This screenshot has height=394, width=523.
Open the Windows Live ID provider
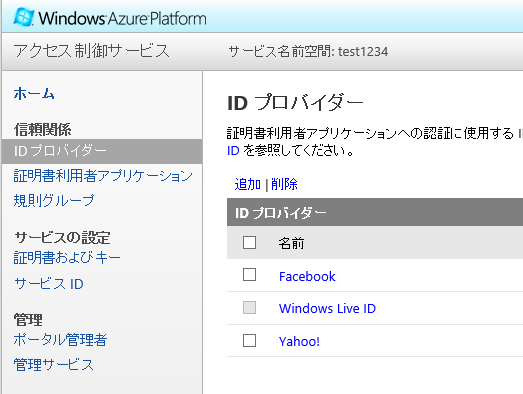327,309
